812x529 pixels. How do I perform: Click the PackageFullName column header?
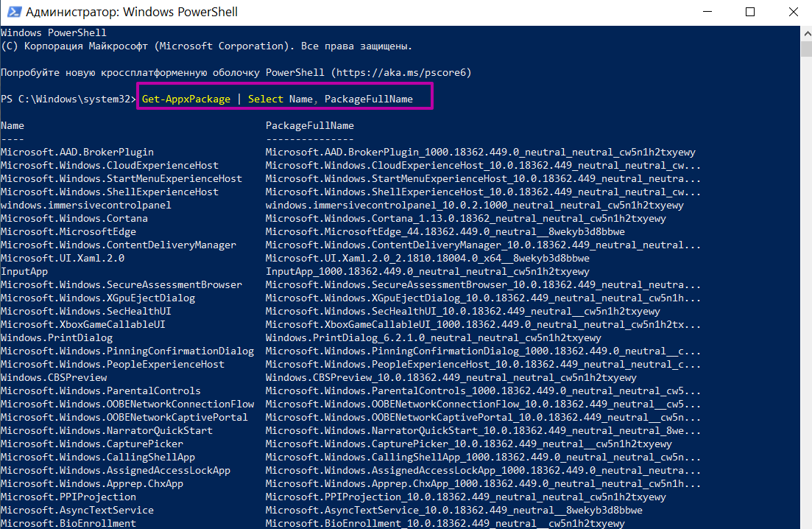pyautogui.click(x=309, y=126)
